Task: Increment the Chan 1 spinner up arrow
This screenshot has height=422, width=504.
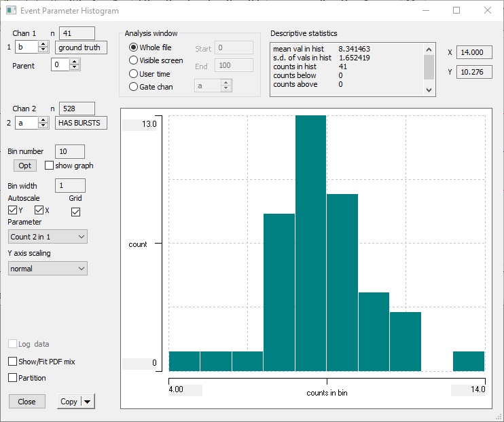Action: pyautogui.click(x=43, y=44)
